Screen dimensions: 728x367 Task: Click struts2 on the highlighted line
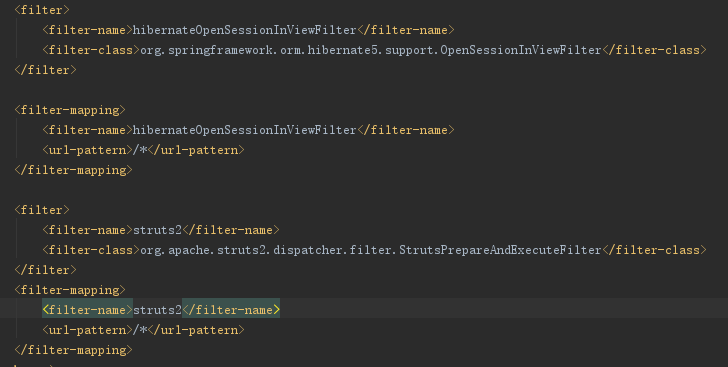(157, 309)
